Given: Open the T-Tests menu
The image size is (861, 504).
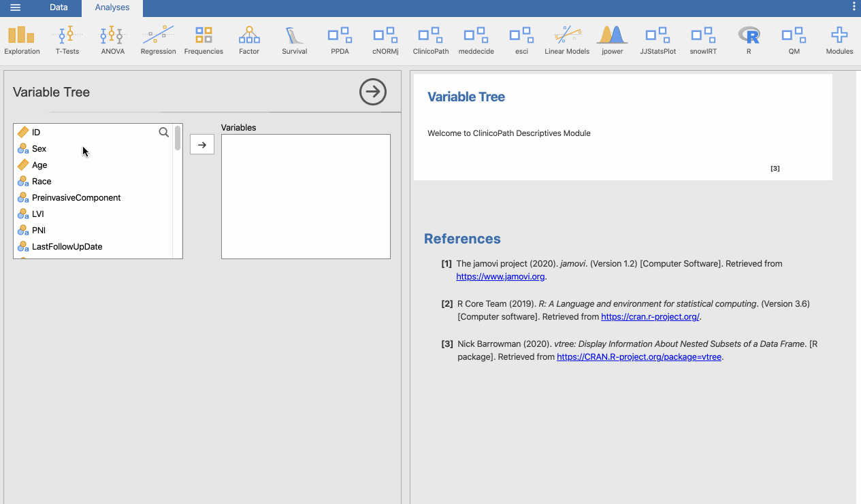Looking at the screenshot, I should (67, 41).
